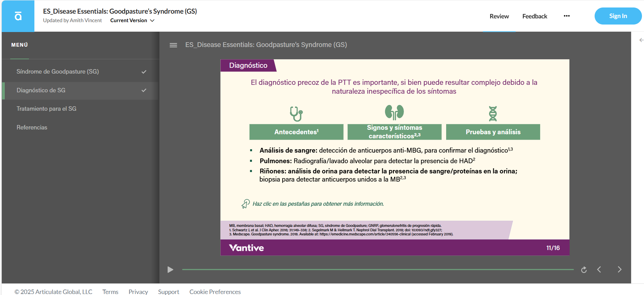
Task: Replay the slide with the reload icon
Action: tap(584, 270)
